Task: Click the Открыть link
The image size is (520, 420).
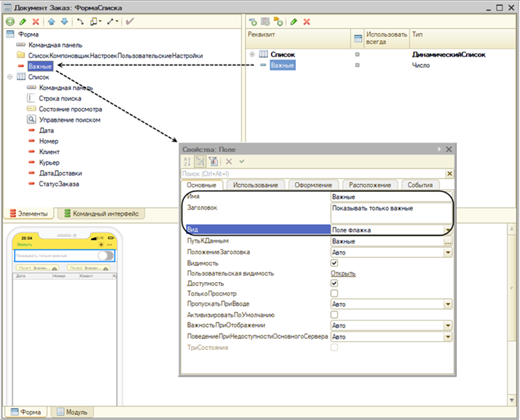Action: pyautogui.click(x=343, y=273)
